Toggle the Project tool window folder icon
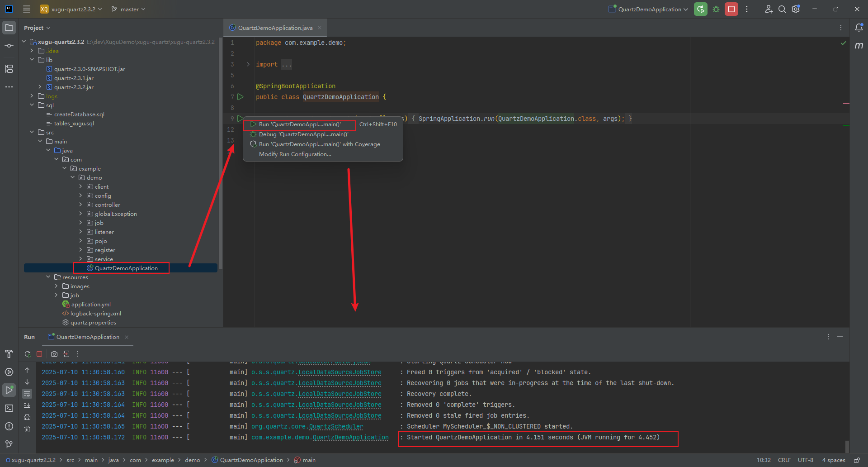The width and height of the screenshot is (868, 467). 9,28
